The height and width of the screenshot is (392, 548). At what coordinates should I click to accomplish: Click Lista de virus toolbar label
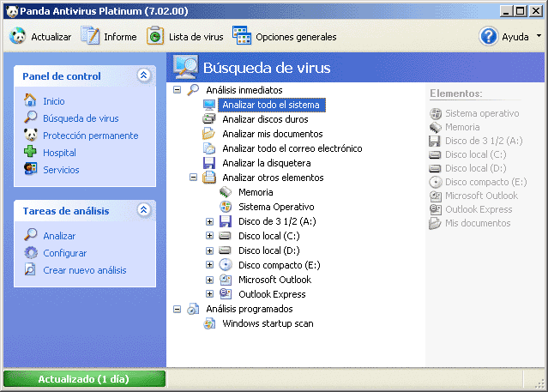click(x=196, y=37)
